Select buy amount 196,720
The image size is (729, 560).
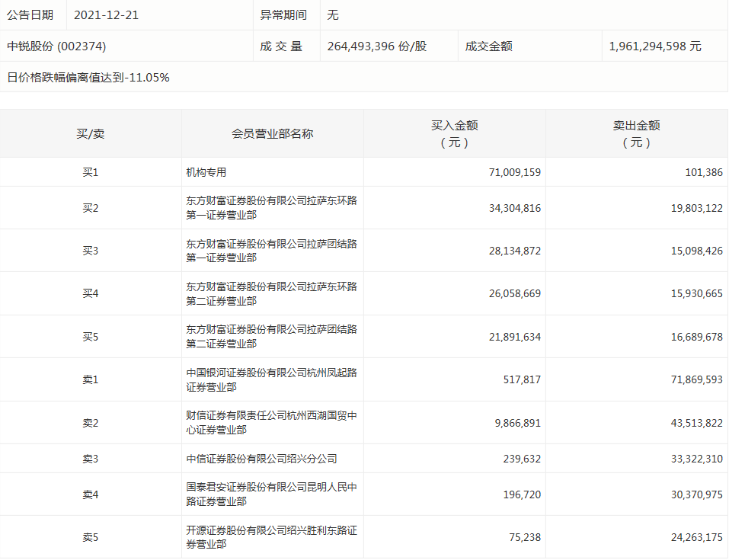click(522, 494)
